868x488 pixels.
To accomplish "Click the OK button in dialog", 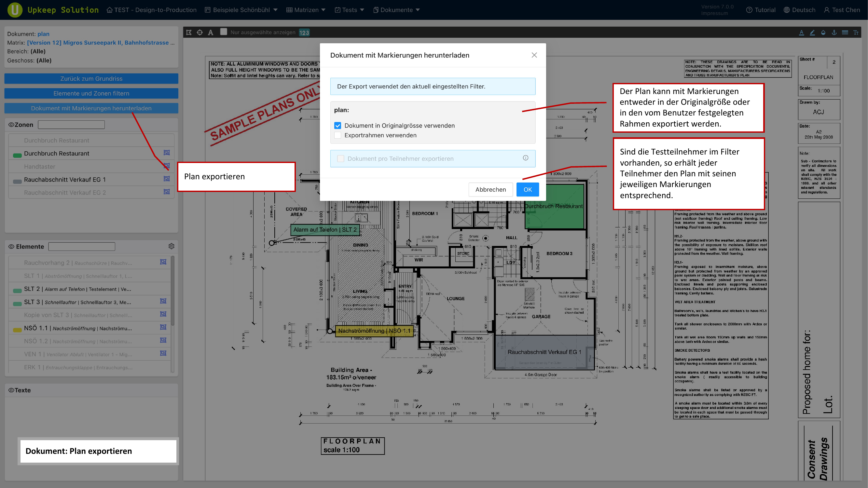I will click(527, 189).
